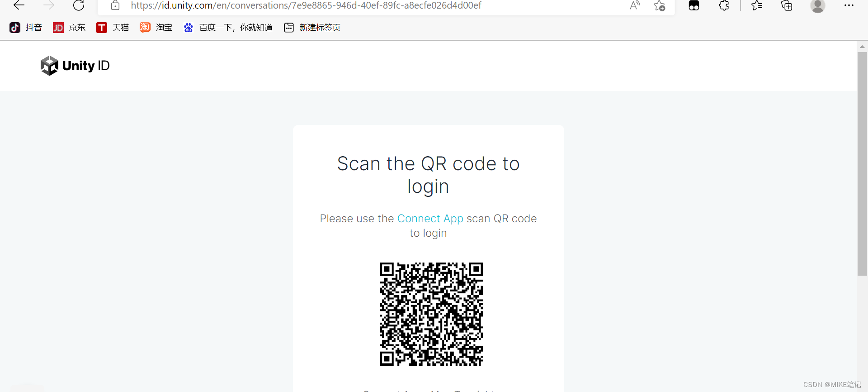
Task: Add this page to favorites with the star icon
Action: (659, 5)
